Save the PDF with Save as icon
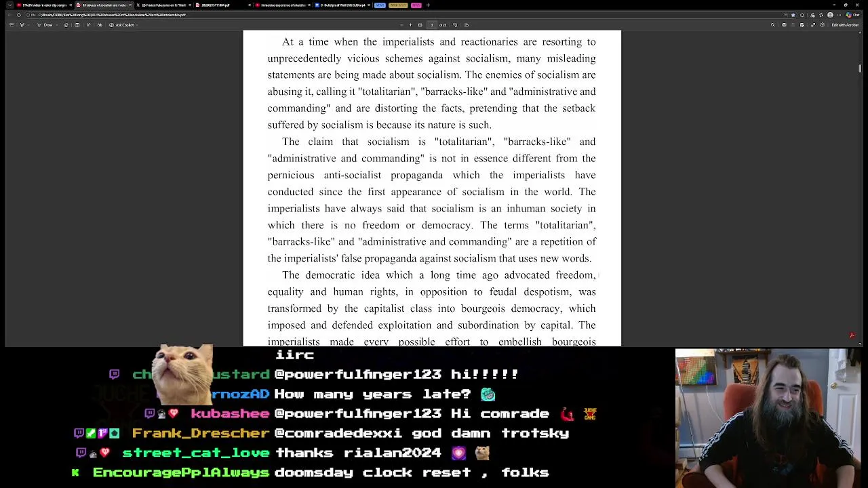The width and height of the screenshot is (868, 488). (802, 25)
